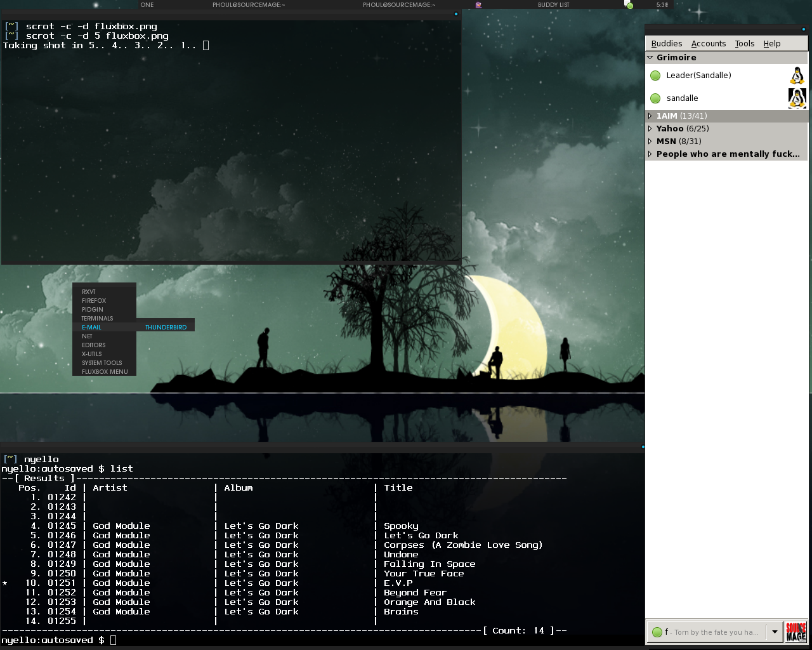The width and height of the screenshot is (812, 650).
Task: Click the Pidgin tray icon in the top toolbar
Action: click(x=478, y=5)
